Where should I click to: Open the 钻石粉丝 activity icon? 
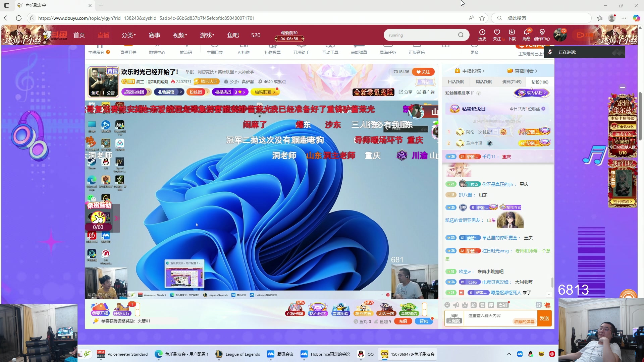(x=318, y=309)
